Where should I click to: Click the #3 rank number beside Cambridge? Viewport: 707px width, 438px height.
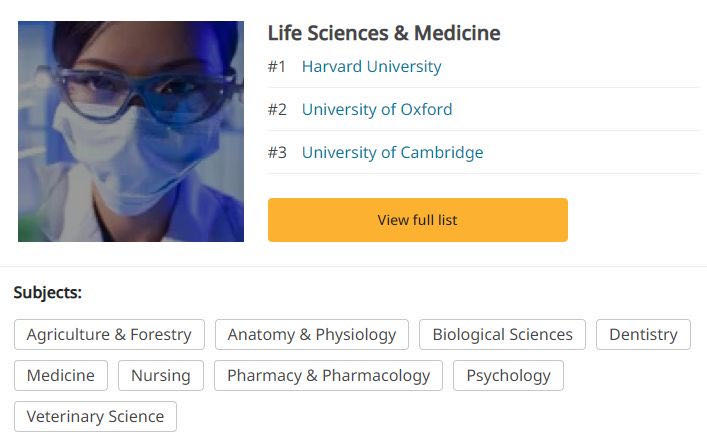(277, 153)
